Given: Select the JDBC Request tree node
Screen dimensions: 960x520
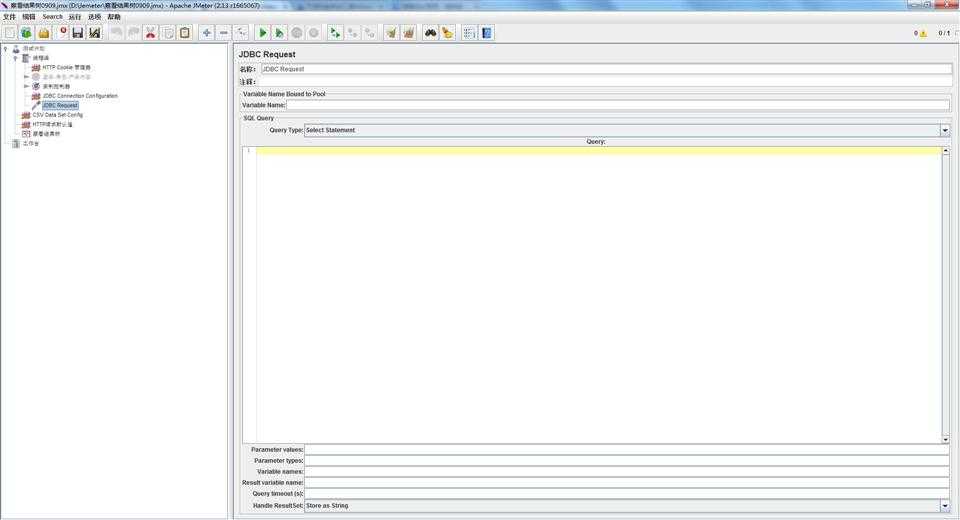Looking at the screenshot, I should point(60,105).
